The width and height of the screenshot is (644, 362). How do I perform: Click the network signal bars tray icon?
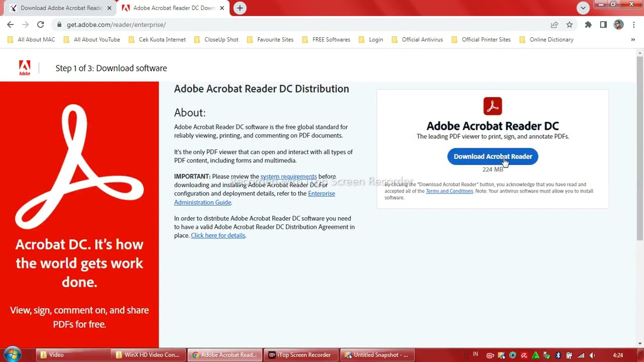[x=581, y=355]
